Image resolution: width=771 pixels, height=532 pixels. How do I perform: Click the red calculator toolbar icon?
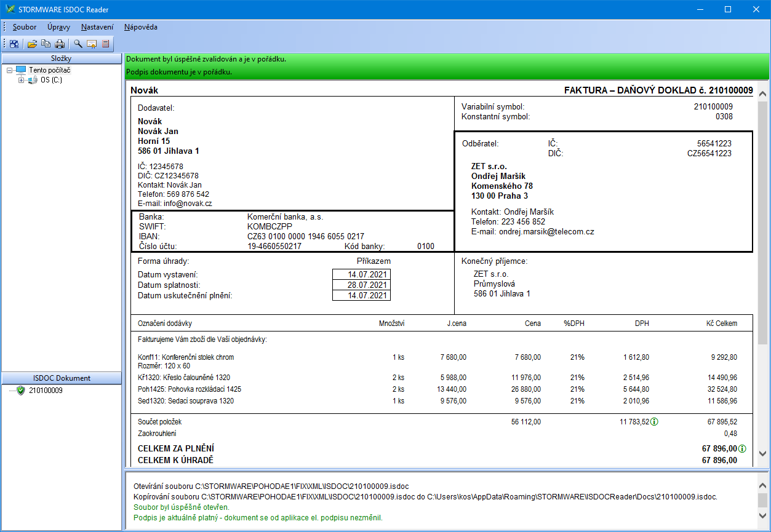pos(106,44)
